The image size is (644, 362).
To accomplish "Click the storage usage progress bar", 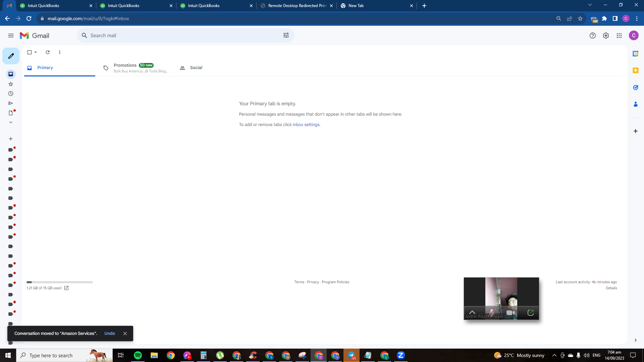I will (x=60, y=282).
